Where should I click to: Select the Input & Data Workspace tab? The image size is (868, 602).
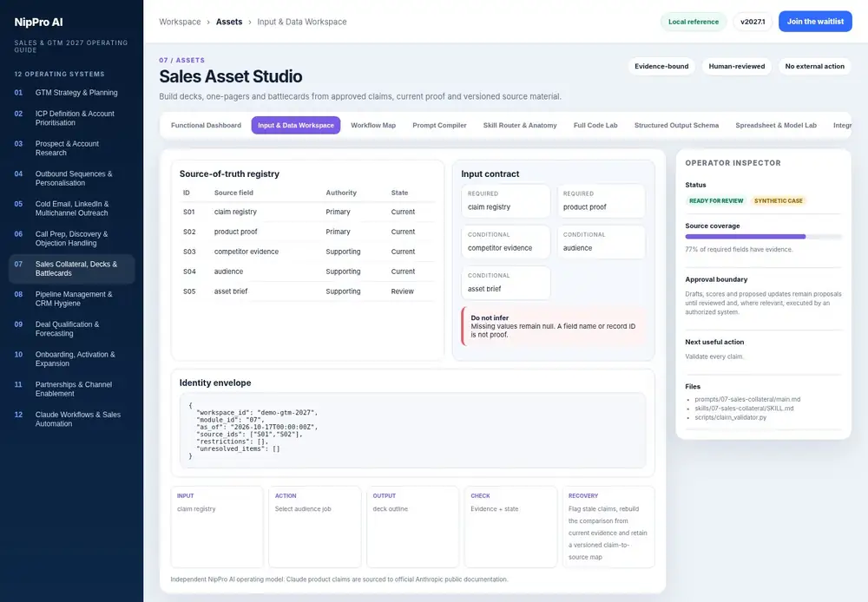[x=296, y=125]
